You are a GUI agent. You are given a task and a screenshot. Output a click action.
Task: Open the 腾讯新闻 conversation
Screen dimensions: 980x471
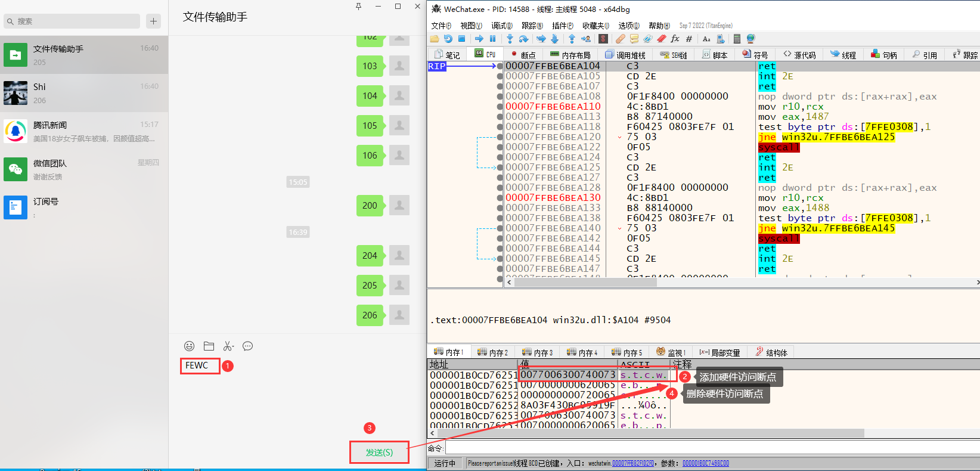(x=84, y=131)
